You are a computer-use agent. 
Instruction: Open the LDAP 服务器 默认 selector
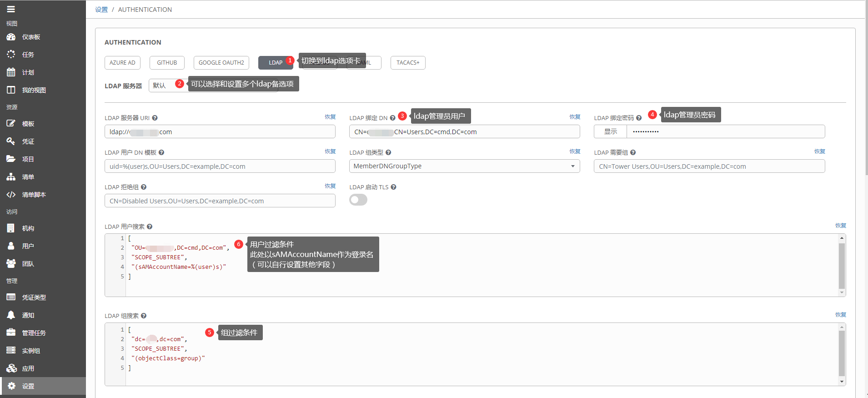click(x=164, y=86)
